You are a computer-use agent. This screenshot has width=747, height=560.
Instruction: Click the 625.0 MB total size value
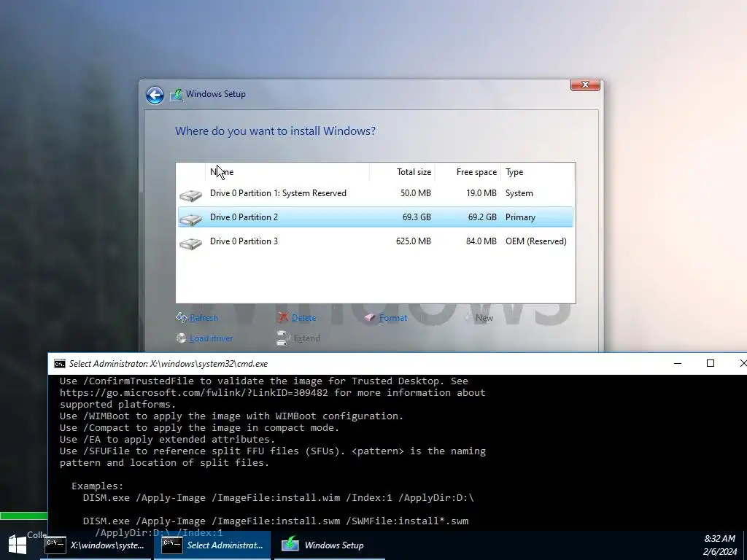tap(414, 241)
